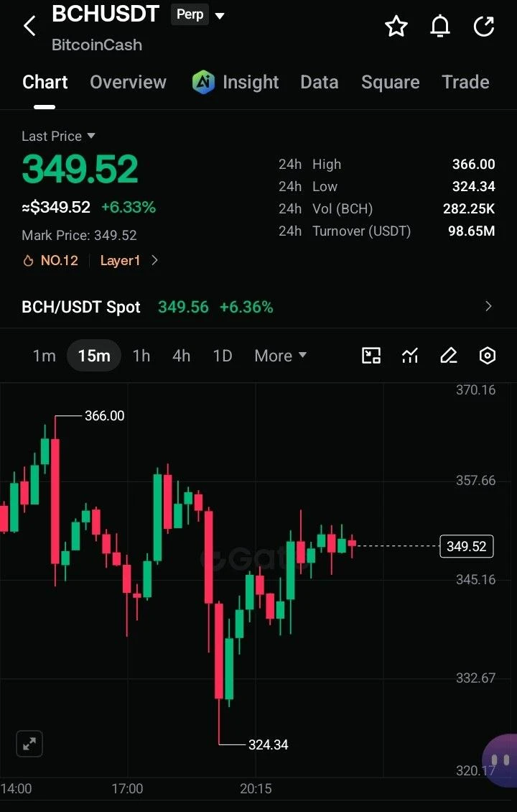517x812 pixels.
Task: Open the Layer1 category link
Action: [120, 260]
